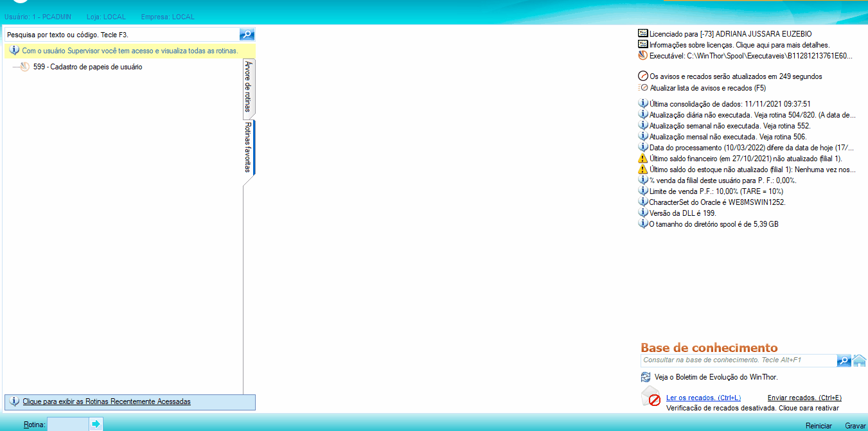868x431 pixels.
Task: Click the info icon beside CharacterSet do Oracle
Action: [x=643, y=202]
